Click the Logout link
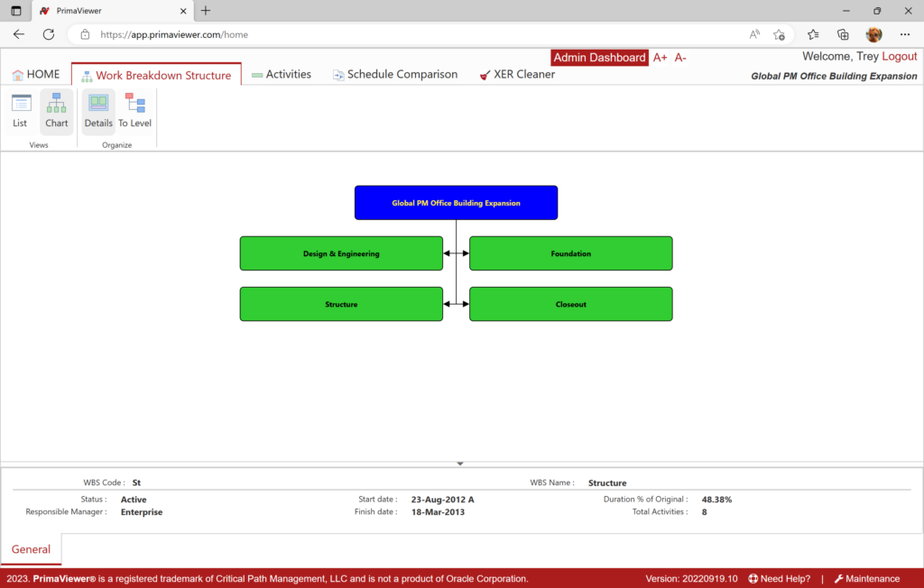The height and width of the screenshot is (588, 924). 899,56
